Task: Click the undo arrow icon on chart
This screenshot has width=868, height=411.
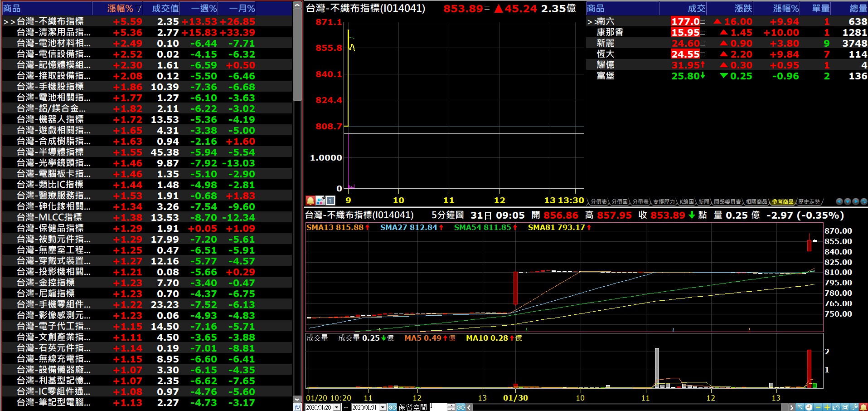Action: [836, 407]
